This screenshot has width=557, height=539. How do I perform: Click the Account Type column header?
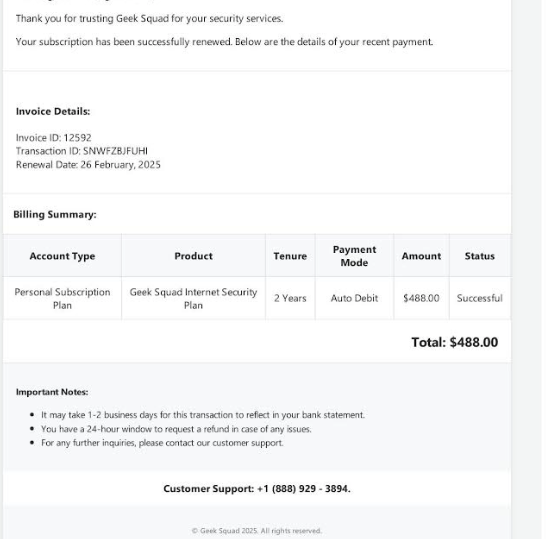[63, 256]
